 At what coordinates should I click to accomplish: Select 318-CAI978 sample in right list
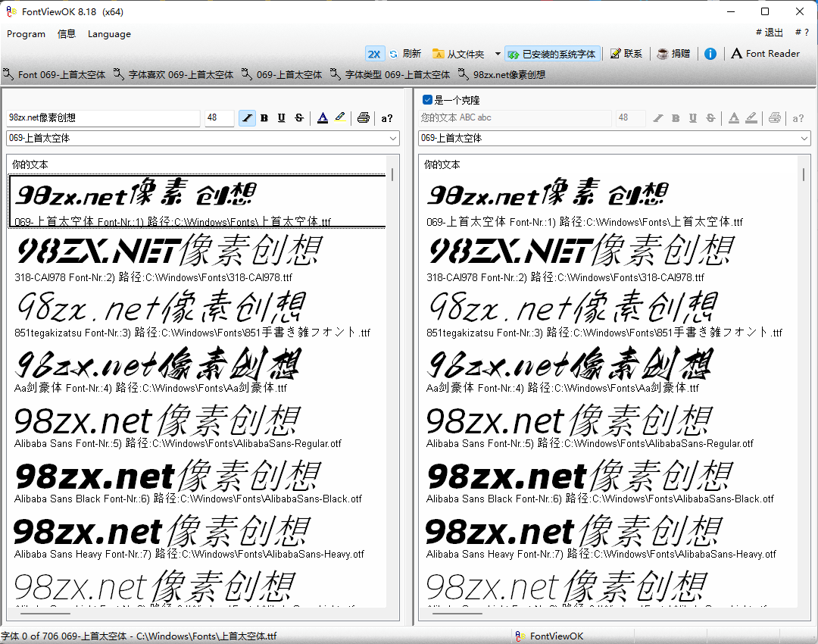(610, 258)
